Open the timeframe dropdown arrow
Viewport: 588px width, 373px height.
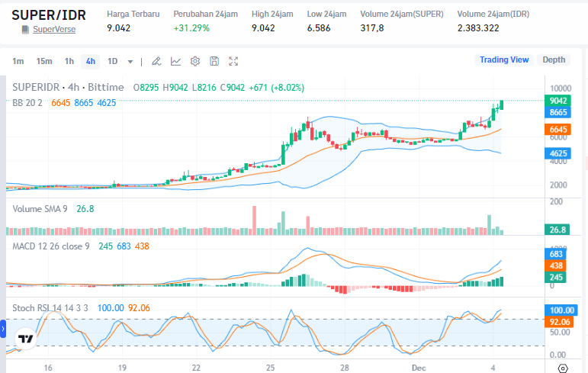coord(130,62)
